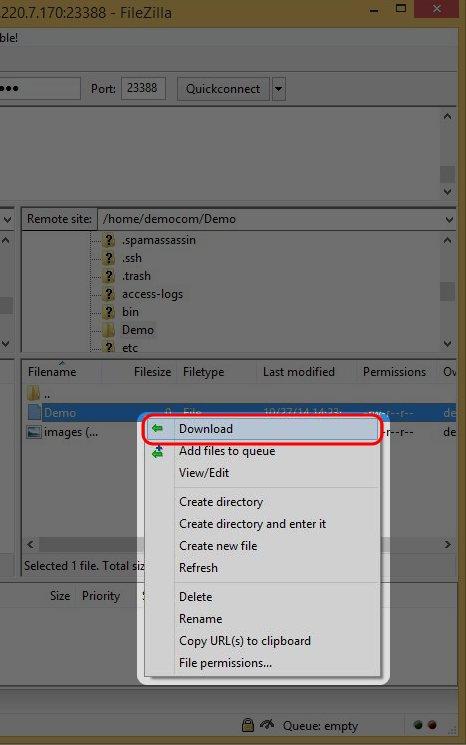
Task: Click the masked password field
Action: point(39,88)
